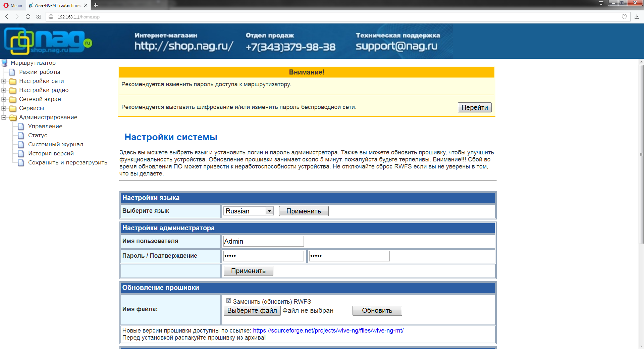The height and width of the screenshot is (349, 644).
Task: Click the first password field
Action: (263, 256)
